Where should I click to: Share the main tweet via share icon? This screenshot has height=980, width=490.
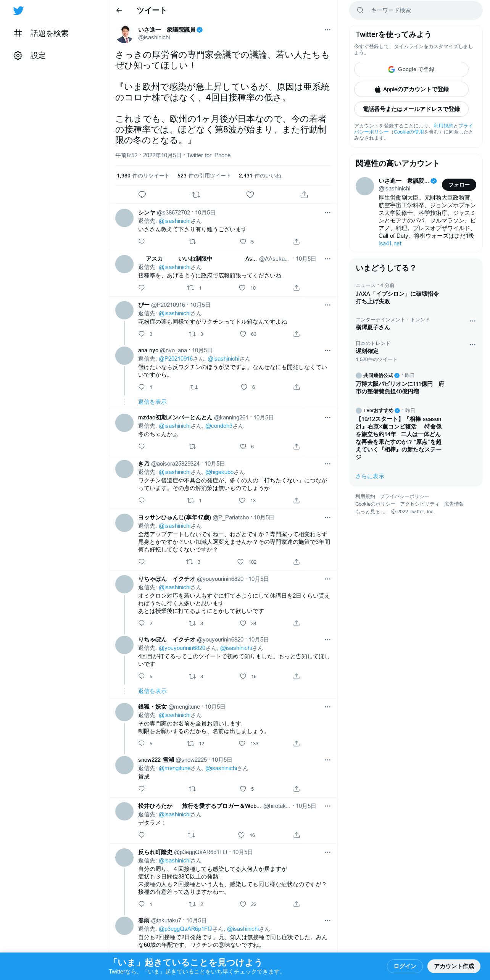click(x=304, y=195)
